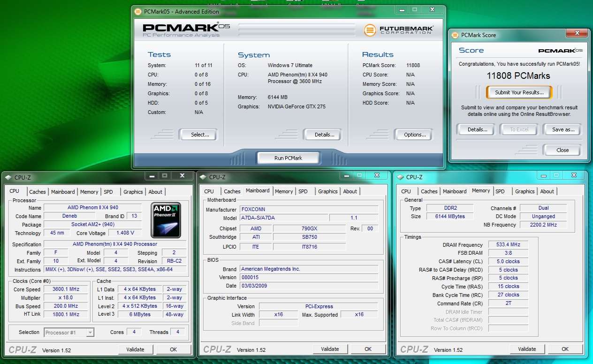Open About tab in the CPU window
This screenshot has height=364, width=593.
(155, 192)
